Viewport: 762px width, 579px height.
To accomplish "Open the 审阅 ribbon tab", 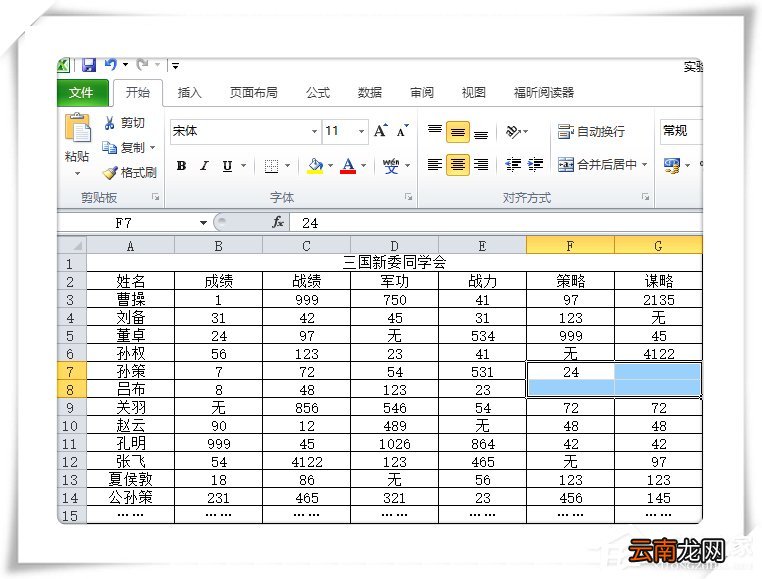I will 422,92.
